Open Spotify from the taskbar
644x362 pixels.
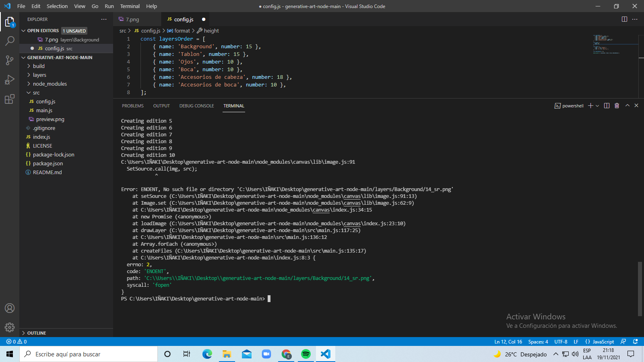[306, 354]
